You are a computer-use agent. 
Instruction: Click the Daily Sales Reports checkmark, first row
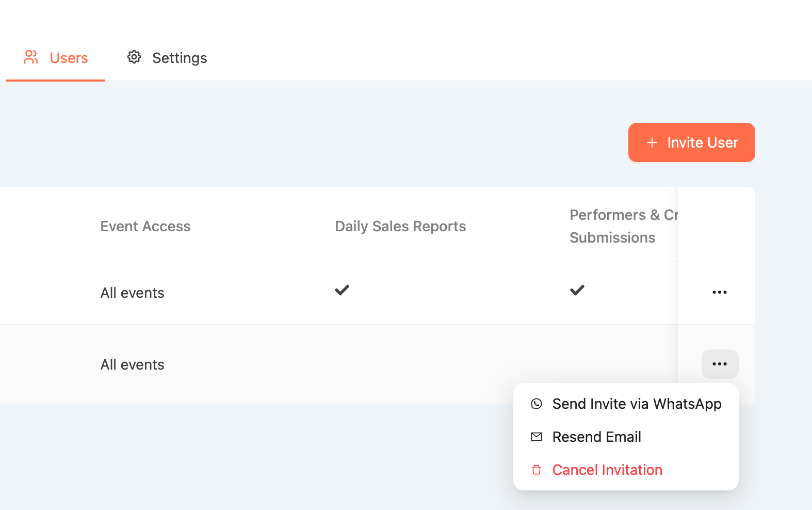click(x=342, y=290)
